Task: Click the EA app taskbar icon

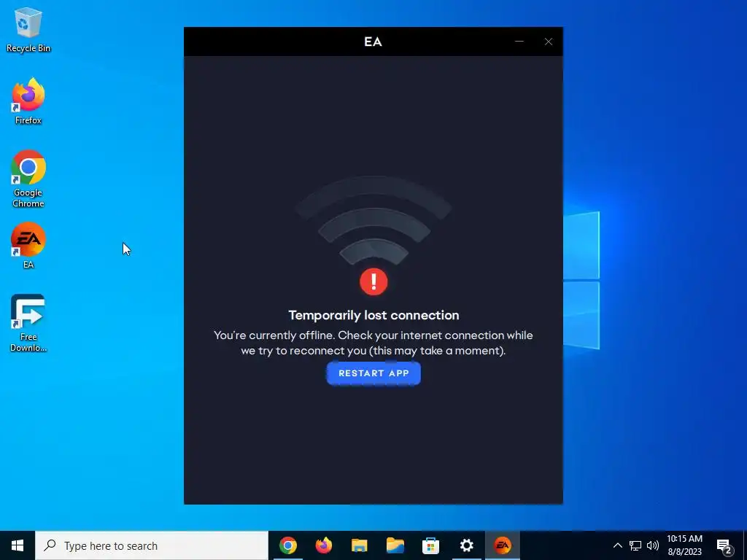Action: coord(502,545)
